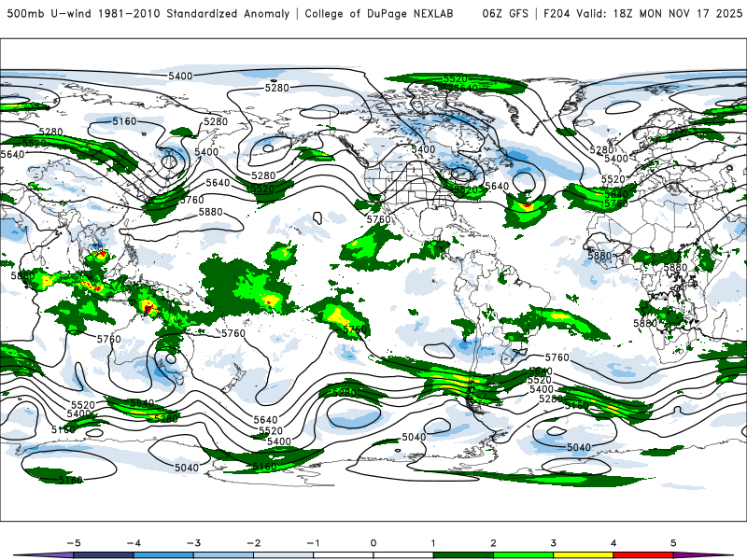Click the "College of DuPage NEXLAB" text
The image size is (747, 560).
379,13
